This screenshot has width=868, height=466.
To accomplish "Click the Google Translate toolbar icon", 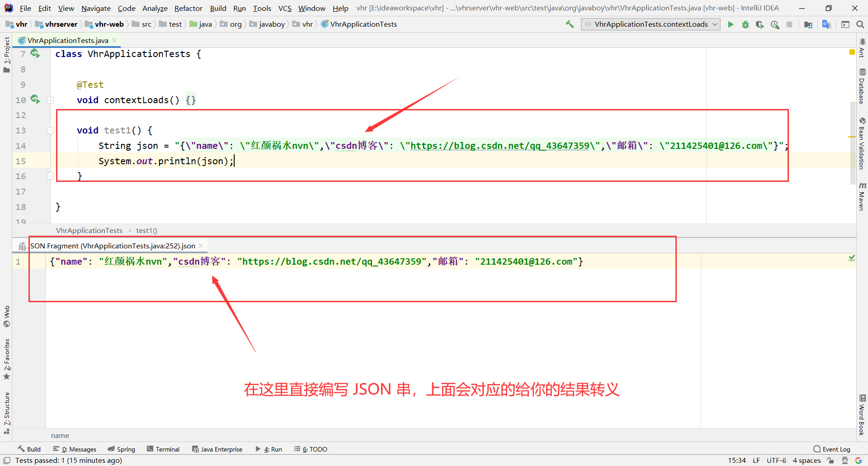I will 826,24.
